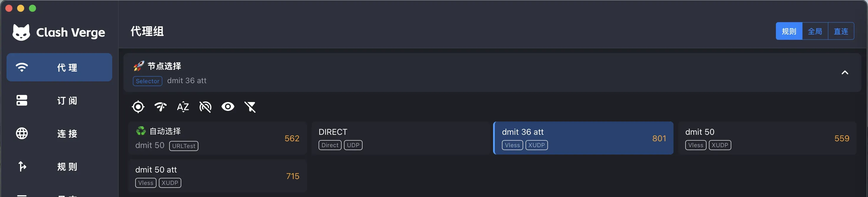The width and height of the screenshot is (868, 197).
Task: Click the 节点选择 group header
Action: coord(492,73)
